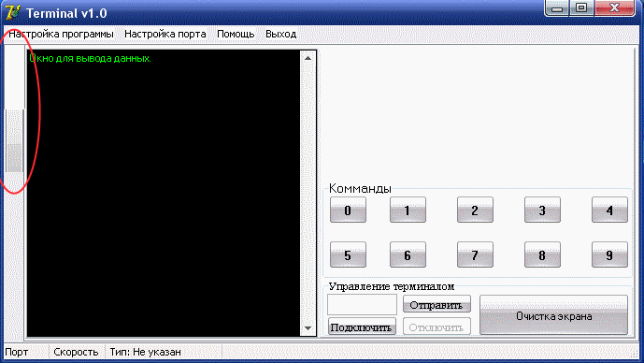The image size is (644, 363).
Task: Open the Помощь menu
Action: click(236, 34)
